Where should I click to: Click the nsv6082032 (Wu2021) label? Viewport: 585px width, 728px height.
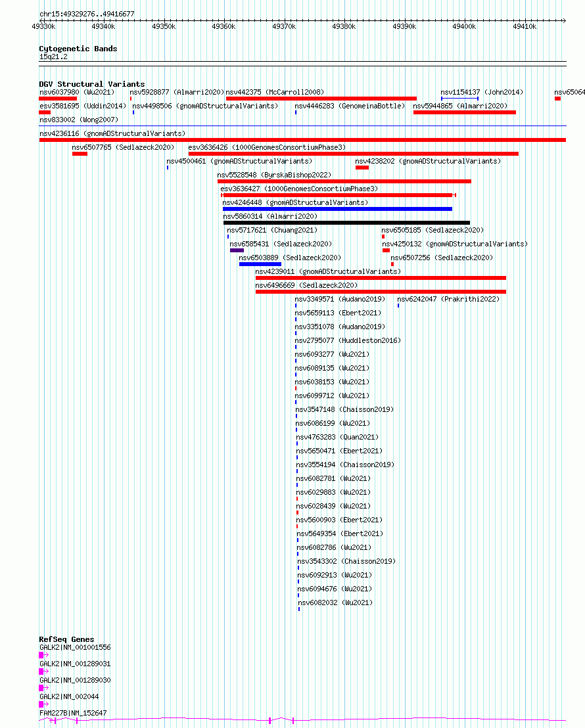point(335,603)
